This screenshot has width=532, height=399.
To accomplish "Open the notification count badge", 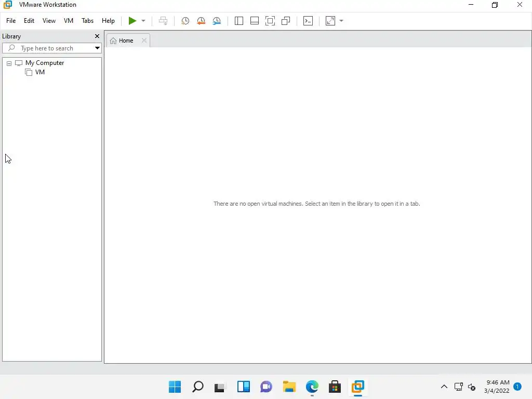I will (x=517, y=387).
